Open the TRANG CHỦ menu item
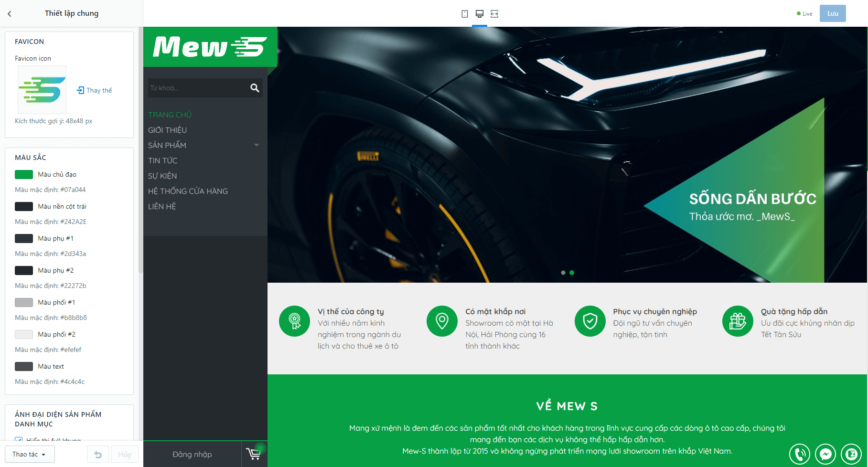868x467 pixels. [170, 115]
